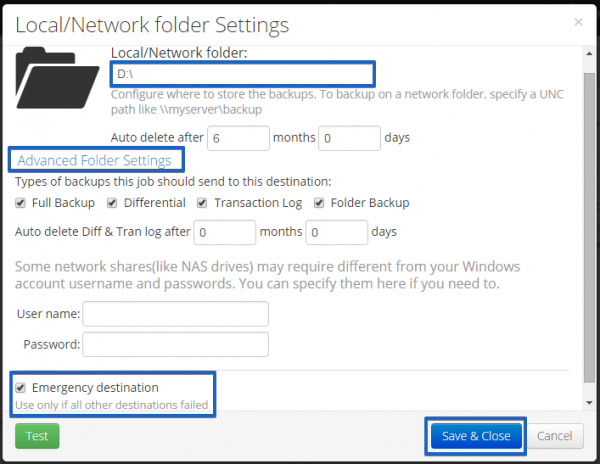Uncheck the Folder Backup checkbox
This screenshot has height=464, width=600.
pyautogui.click(x=319, y=203)
